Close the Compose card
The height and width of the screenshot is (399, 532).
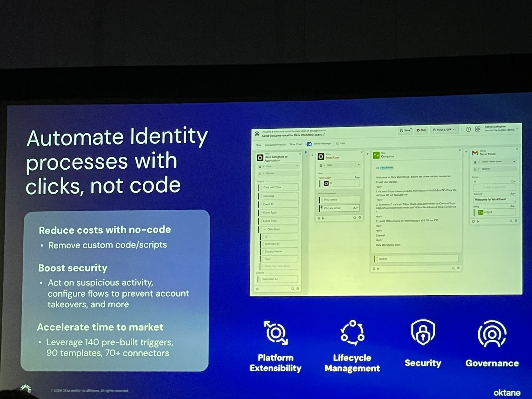point(460,150)
